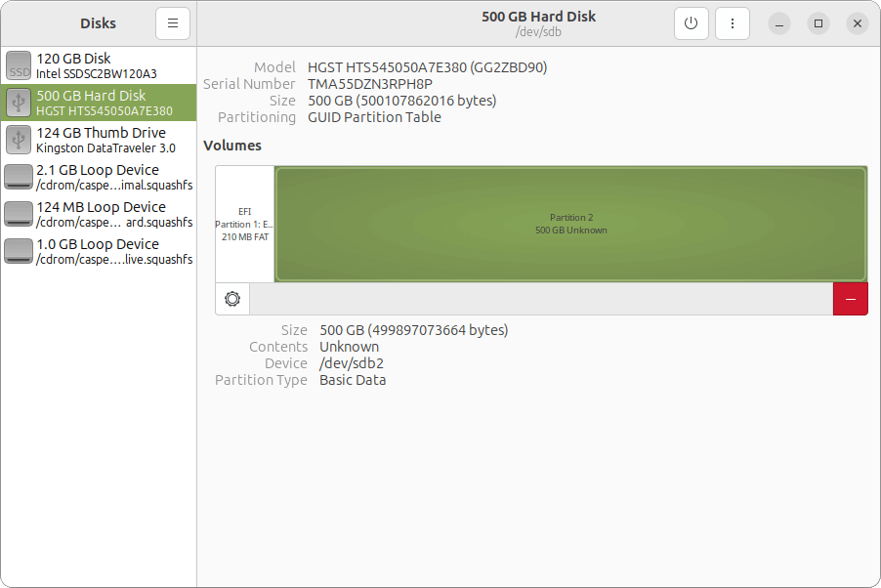
Task: Minimize the Disks window
Action: [x=779, y=23]
